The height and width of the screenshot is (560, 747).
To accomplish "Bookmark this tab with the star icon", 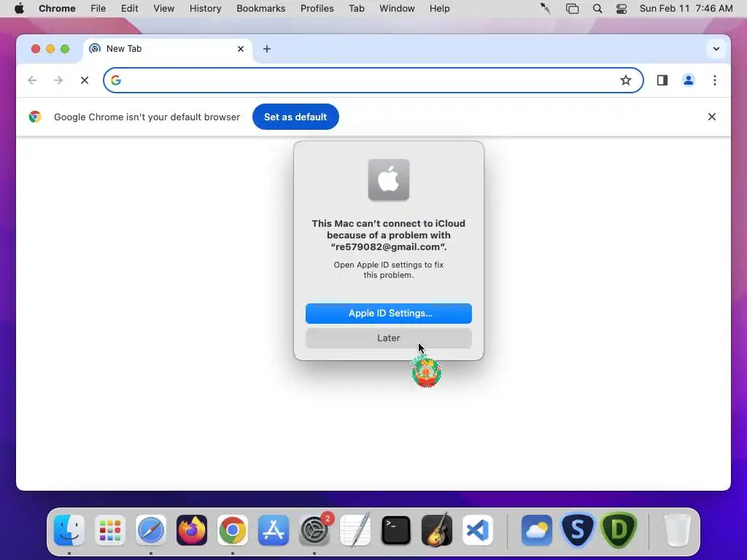I will click(x=625, y=80).
